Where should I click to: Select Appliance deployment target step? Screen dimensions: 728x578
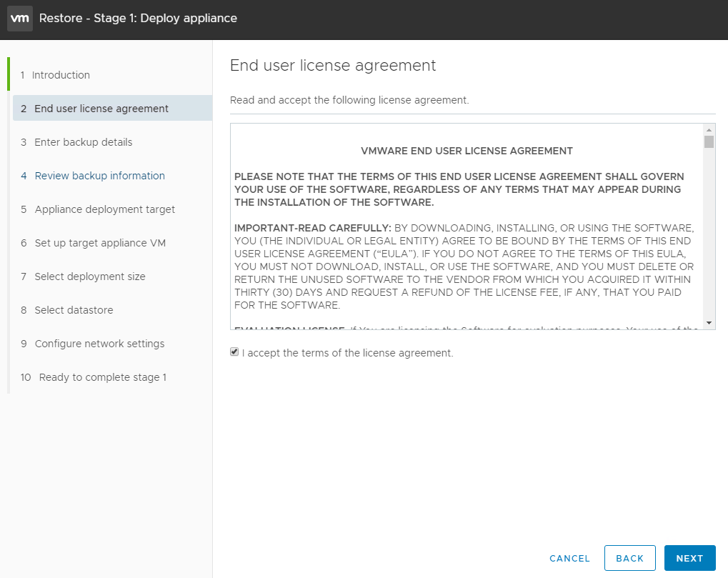click(x=104, y=209)
